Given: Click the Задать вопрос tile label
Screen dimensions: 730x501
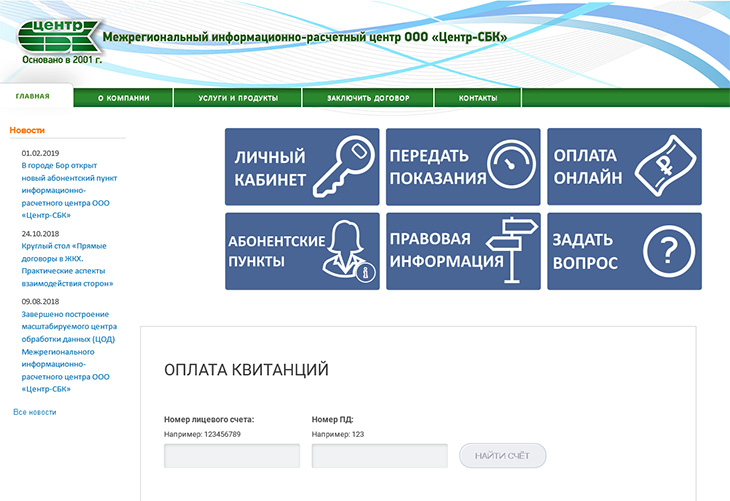Looking at the screenshot, I should 585,251.
